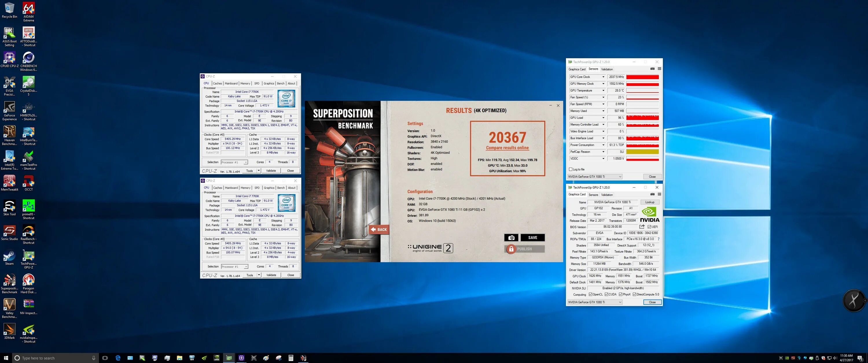Toggle the OpenCL computing checkbox
Image resolution: width=868 pixels, height=363 pixels.
(590, 294)
